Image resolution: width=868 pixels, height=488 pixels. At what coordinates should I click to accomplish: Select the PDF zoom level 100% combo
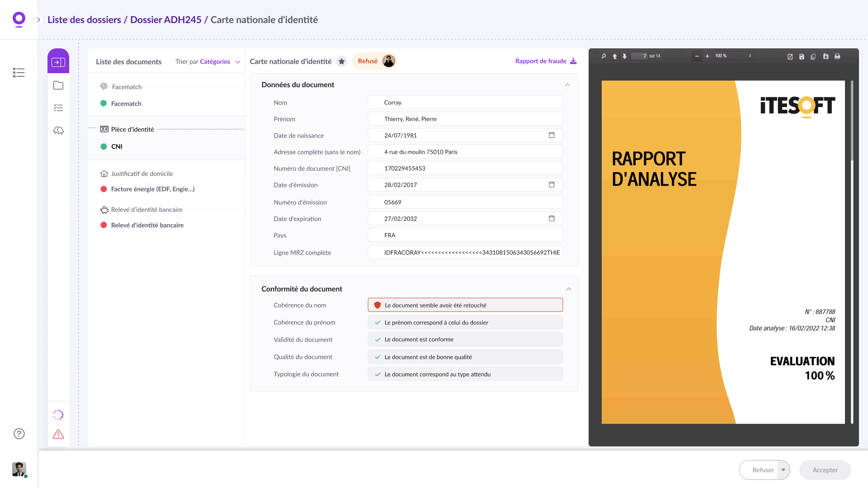pos(733,56)
